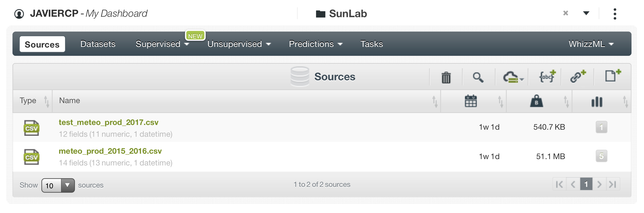Clear the SunLab project selection

tap(566, 13)
